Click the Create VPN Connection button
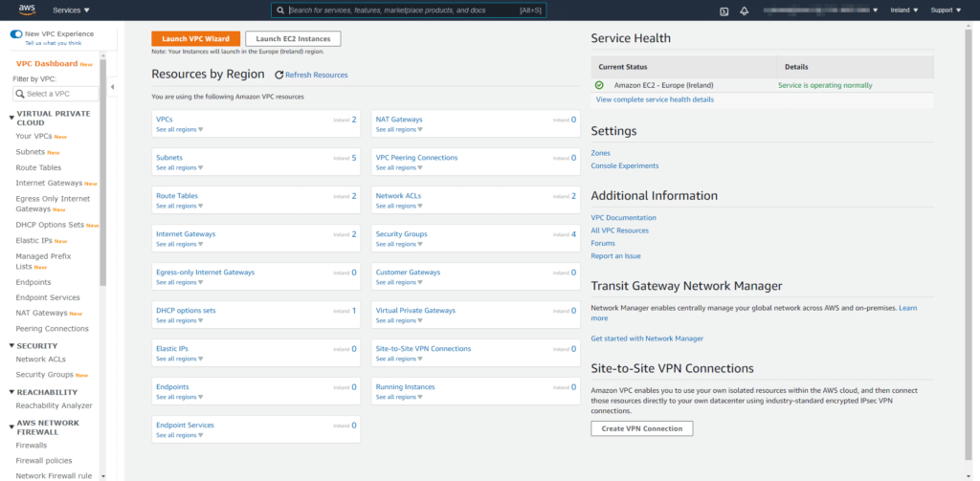The image size is (980, 481). [x=642, y=428]
